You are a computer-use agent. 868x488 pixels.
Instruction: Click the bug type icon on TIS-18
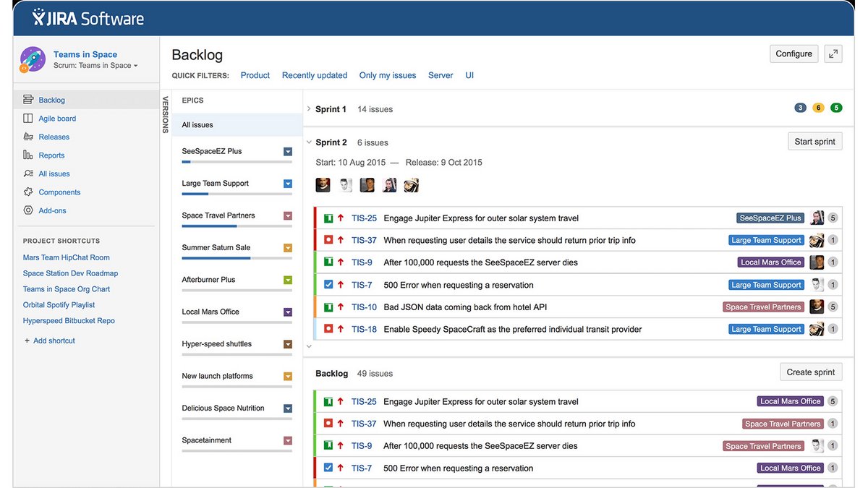click(x=328, y=329)
